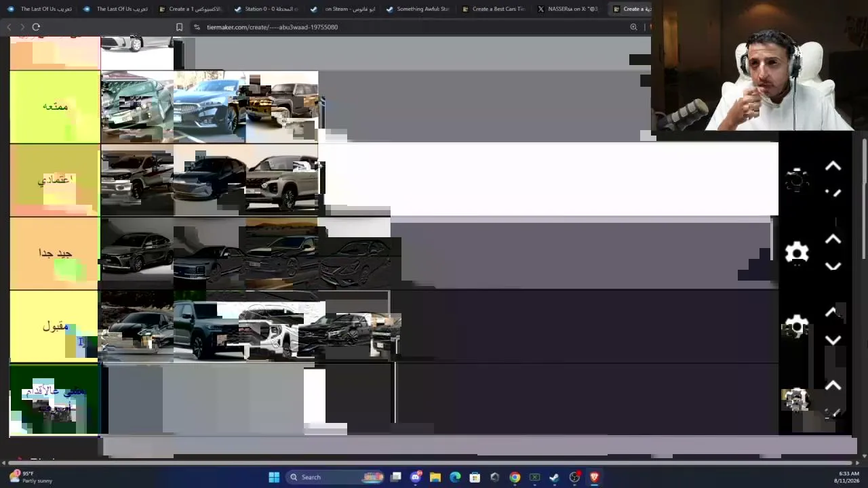Viewport: 868px width, 488px height.
Task: Move the جيد جدا tier row down
Action: click(833, 267)
